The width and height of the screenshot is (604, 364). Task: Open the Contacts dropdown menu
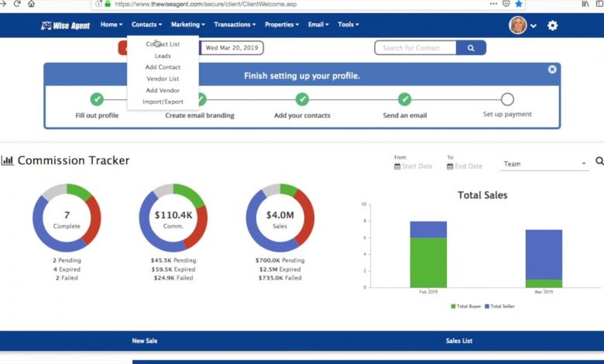tap(146, 24)
